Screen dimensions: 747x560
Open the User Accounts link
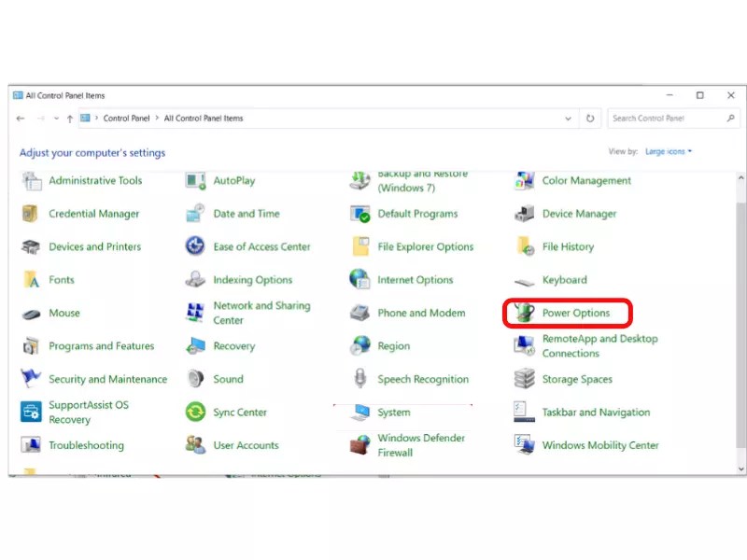[x=246, y=445]
